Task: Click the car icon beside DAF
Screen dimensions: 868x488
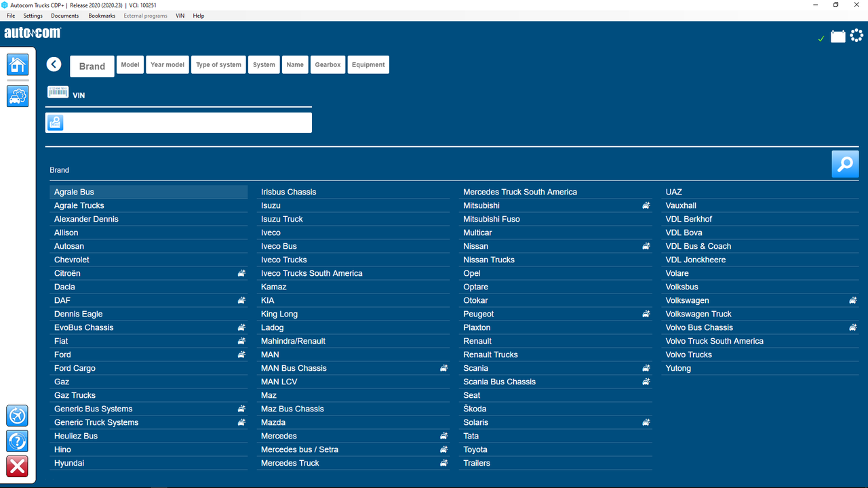Action: (x=241, y=300)
